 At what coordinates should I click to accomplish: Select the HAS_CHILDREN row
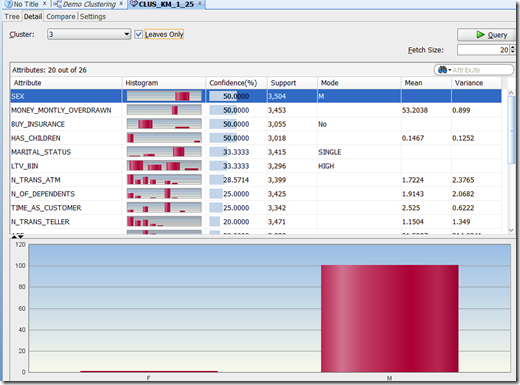256,138
